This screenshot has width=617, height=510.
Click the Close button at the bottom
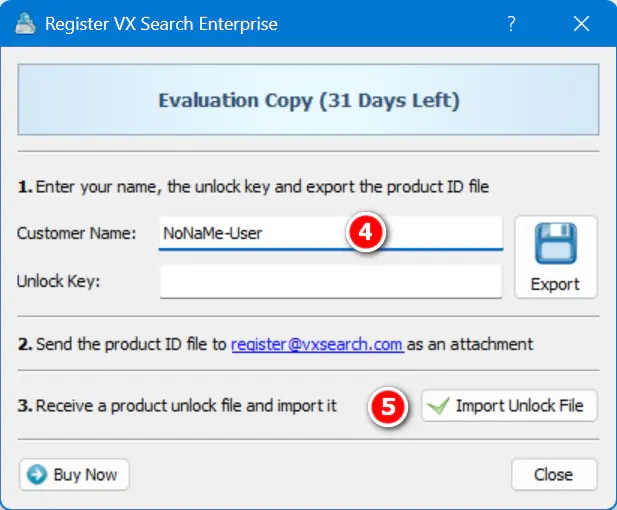coord(553,474)
